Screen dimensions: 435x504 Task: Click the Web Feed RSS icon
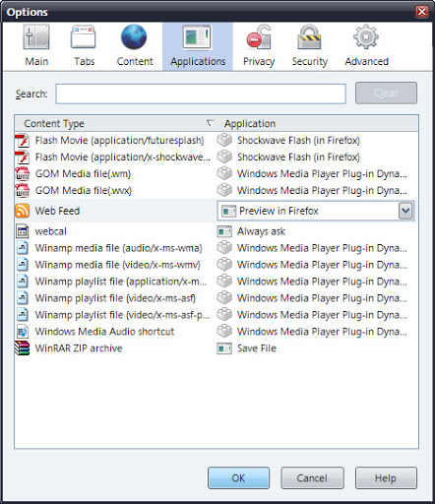coord(23,211)
